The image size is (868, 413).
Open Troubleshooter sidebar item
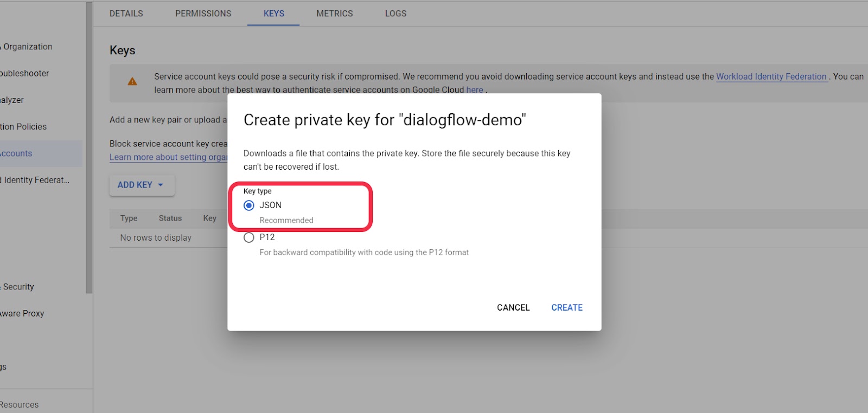24,73
